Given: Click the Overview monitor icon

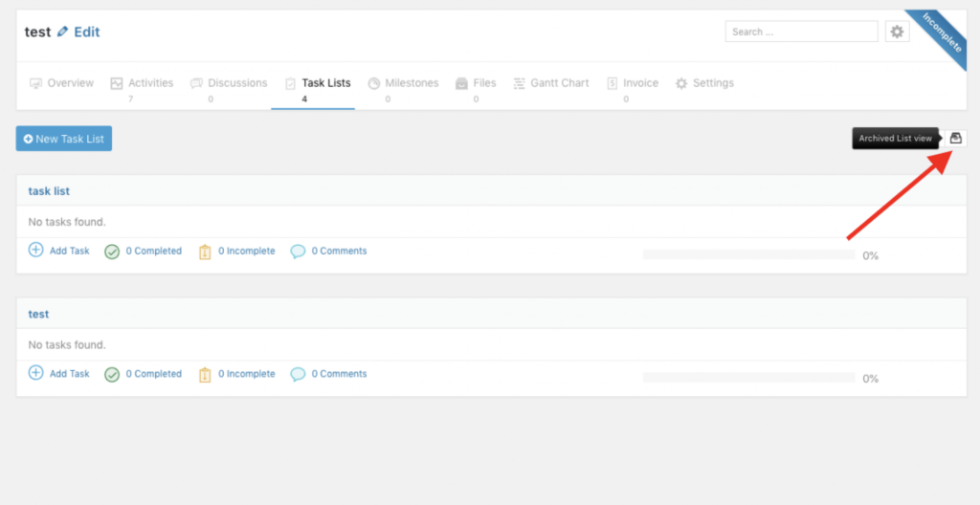Looking at the screenshot, I should click(35, 83).
